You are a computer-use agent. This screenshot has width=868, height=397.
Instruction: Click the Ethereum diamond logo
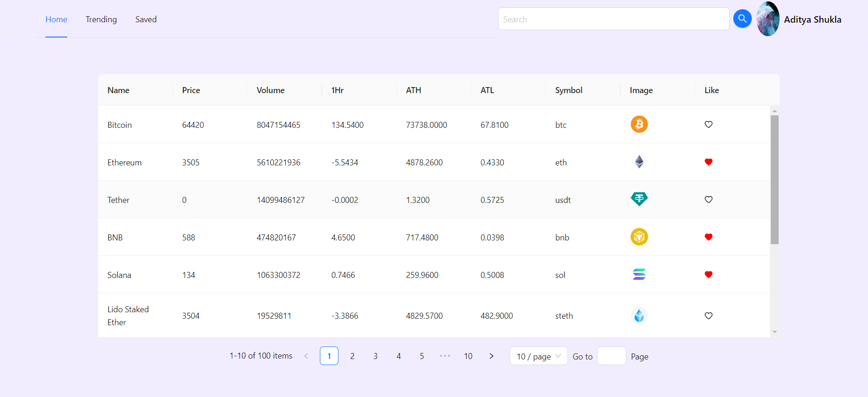tap(639, 162)
